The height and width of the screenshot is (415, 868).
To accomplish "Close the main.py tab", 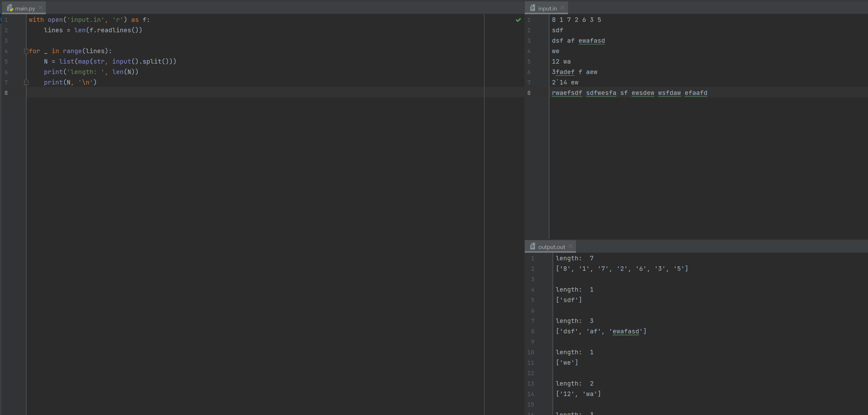I will (40, 8).
